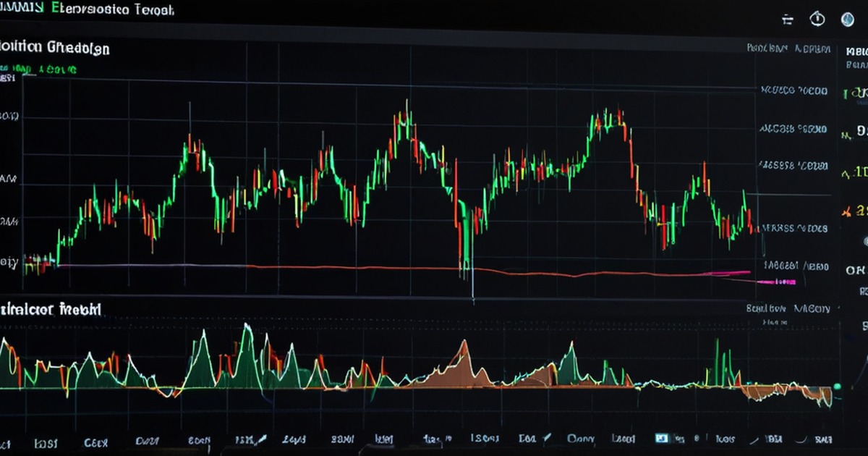The width and height of the screenshot is (868, 456).
Task: Click the orange arrow marker in right sidebar
Action: (845, 211)
